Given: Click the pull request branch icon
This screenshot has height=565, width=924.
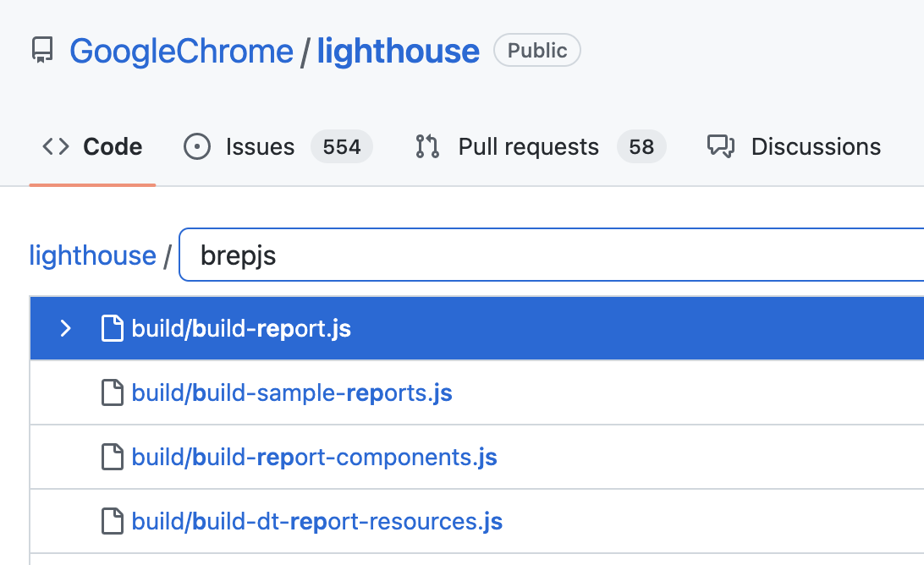Looking at the screenshot, I should (x=427, y=146).
